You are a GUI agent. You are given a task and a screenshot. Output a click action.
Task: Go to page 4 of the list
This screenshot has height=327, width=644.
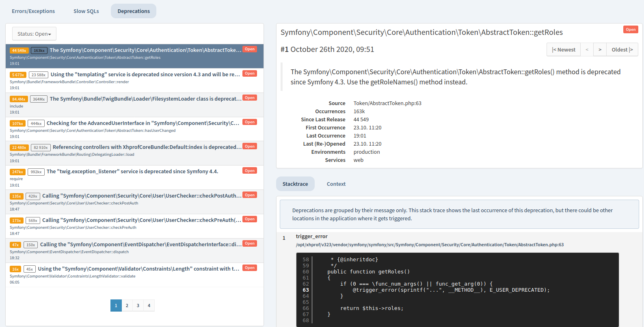tap(149, 305)
